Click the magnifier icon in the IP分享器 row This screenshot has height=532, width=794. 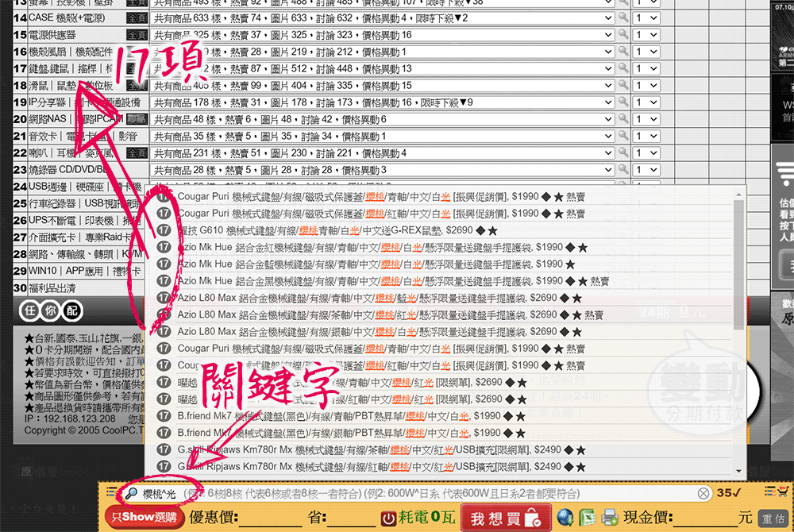click(623, 102)
